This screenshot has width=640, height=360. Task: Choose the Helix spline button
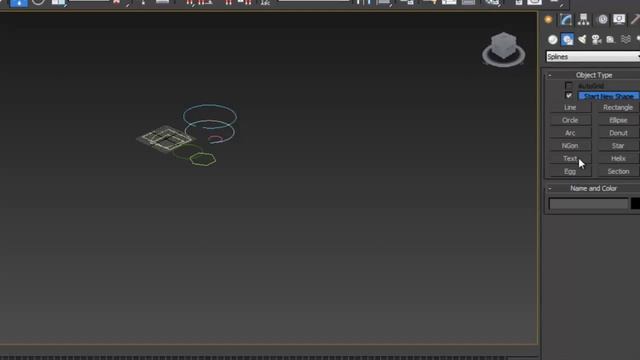(x=618, y=158)
